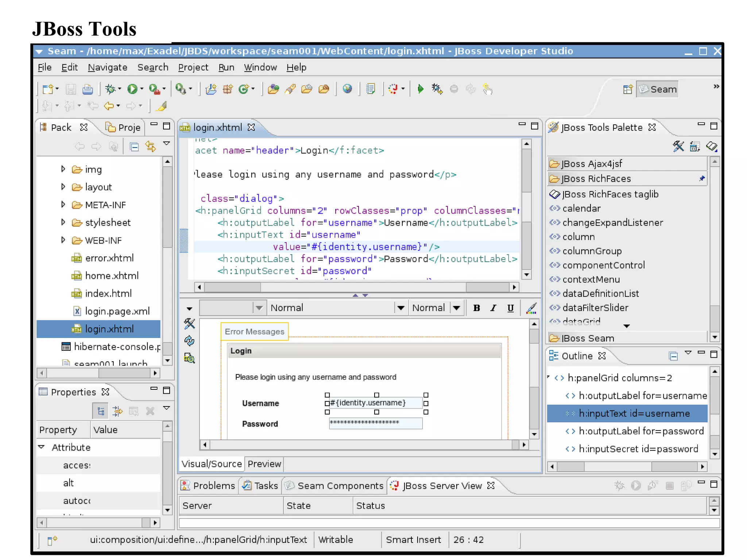Click the green Run icon in the toolbar

132,89
